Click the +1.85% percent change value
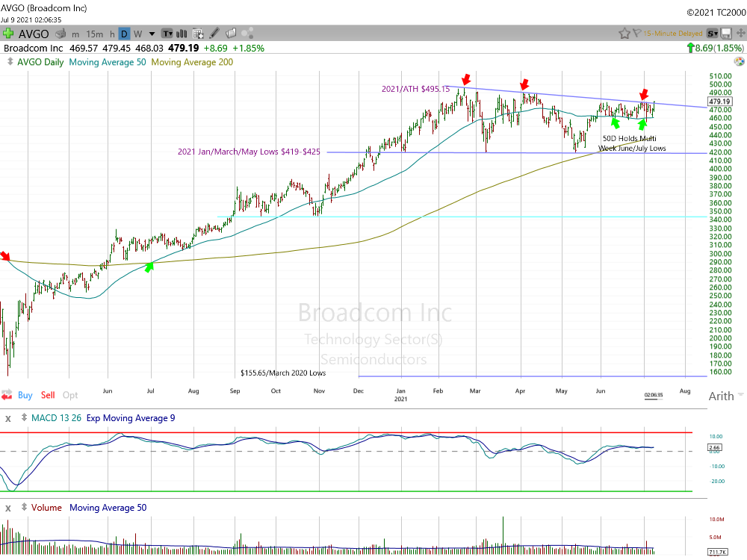This screenshot has height=560, width=747. [x=248, y=48]
